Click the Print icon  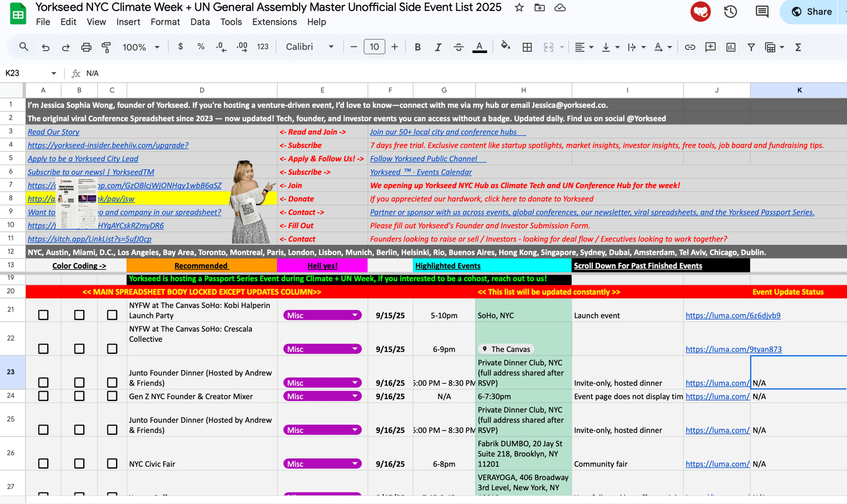[x=86, y=47]
